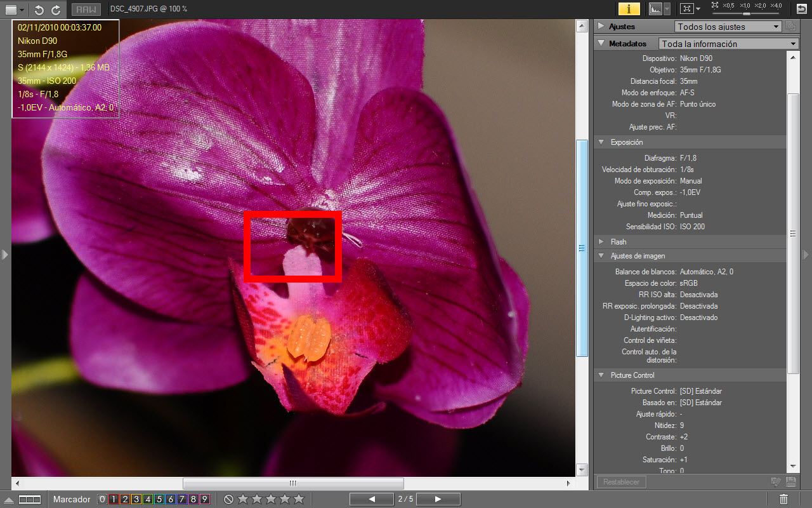Expand the left panel with the edge arrow
The height and width of the screenshot is (508, 812).
tap(4, 254)
